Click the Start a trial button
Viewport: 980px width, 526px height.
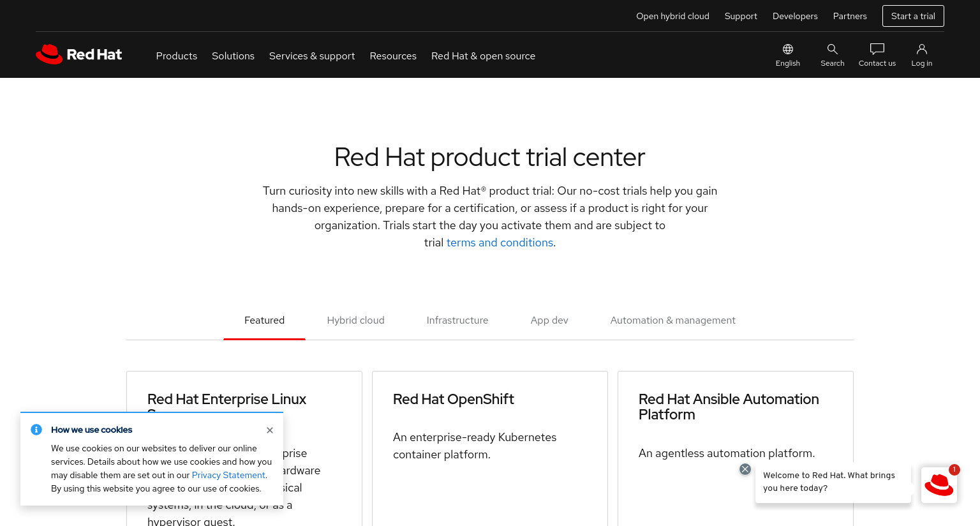[913, 16]
